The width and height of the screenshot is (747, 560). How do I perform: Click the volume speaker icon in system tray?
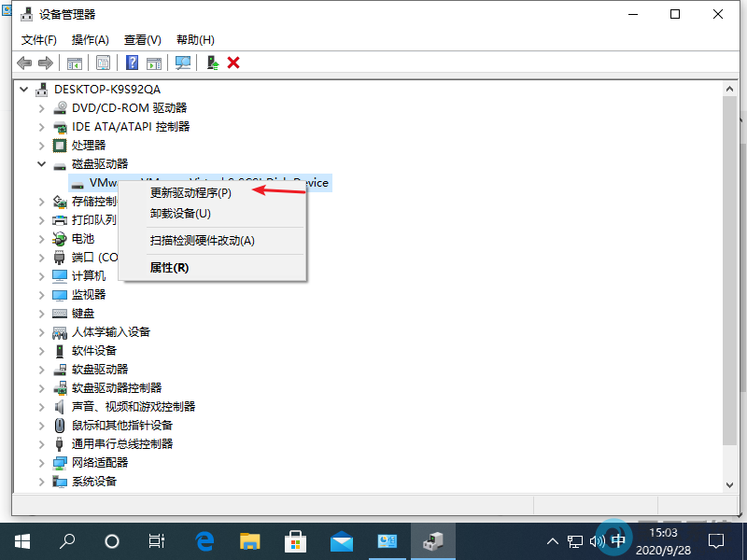tap(597, 541)
